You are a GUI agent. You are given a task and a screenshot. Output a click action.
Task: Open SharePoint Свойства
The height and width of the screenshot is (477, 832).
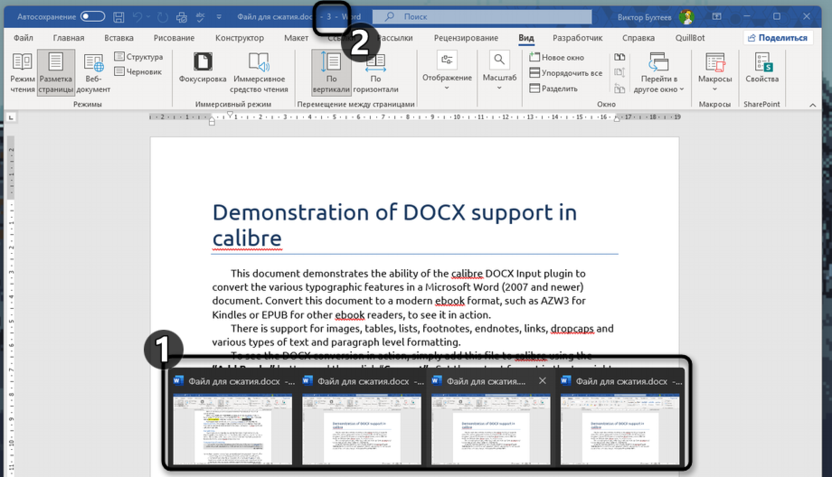coord(762,68)
